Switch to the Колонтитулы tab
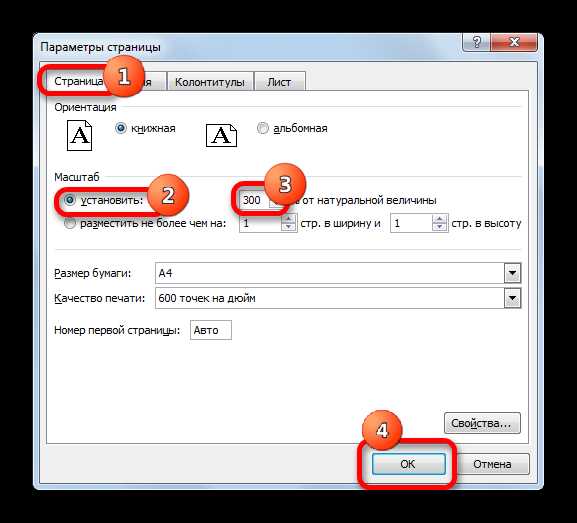The width and height of the screenshot is (577, 523). click(210, 82)
